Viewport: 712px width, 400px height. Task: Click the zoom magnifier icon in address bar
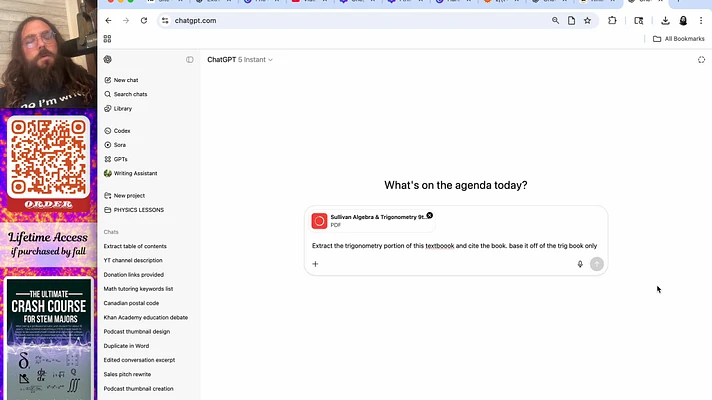555,20
